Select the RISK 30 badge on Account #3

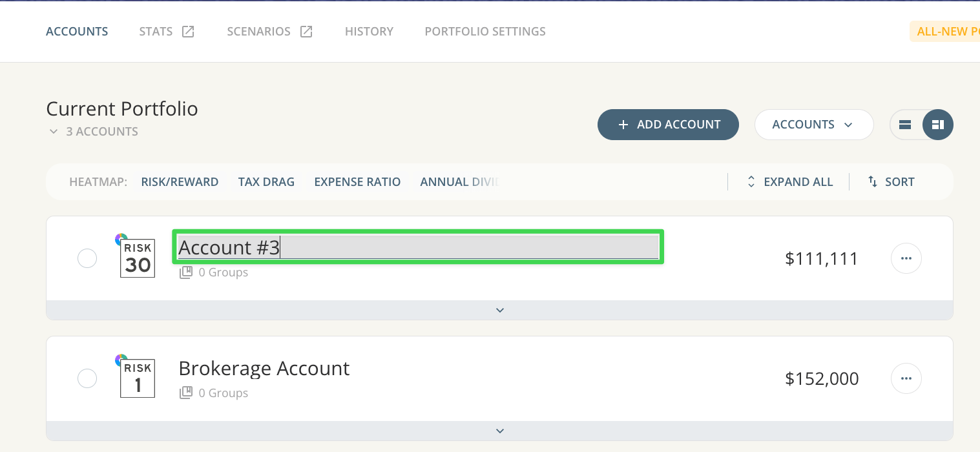(137, 257)
